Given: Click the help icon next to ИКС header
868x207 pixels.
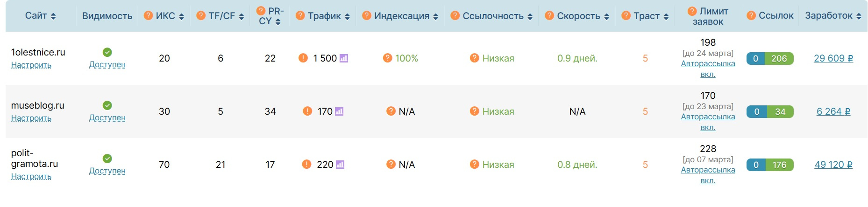Looking at the screenshot, I should pyautogui.click(x=148, y=15).
